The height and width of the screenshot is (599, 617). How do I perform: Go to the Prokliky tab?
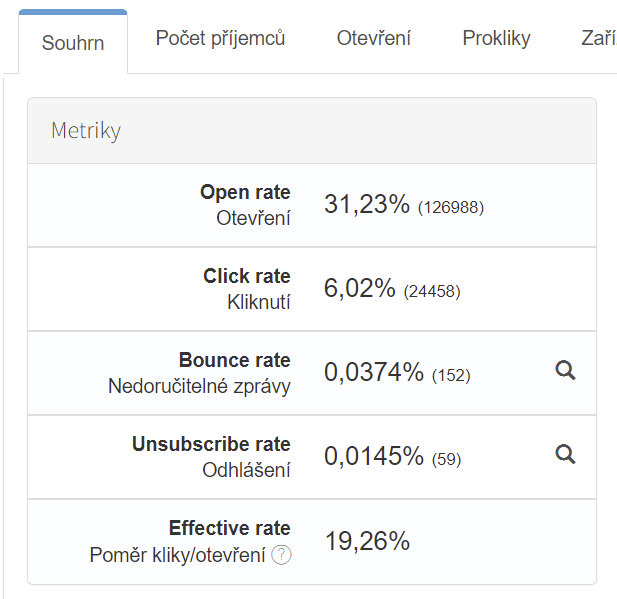[x=496, y=39]
